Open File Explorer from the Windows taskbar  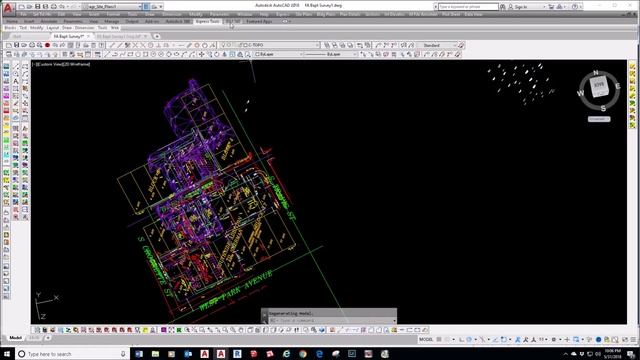(155, 354)
